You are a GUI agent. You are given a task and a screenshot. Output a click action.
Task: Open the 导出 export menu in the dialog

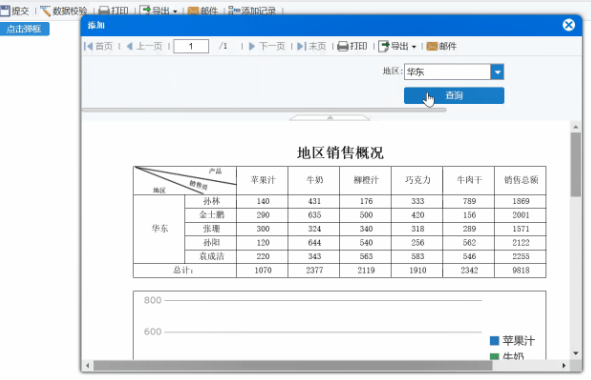coord(397,46)
